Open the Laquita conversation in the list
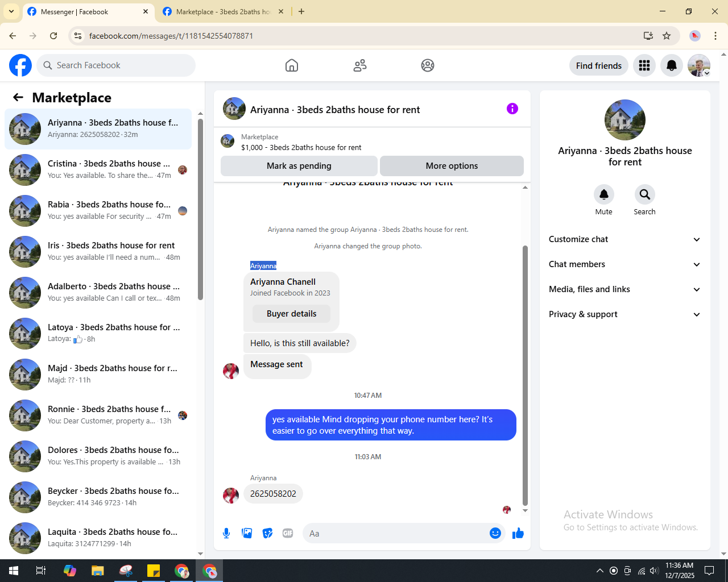The image size is (728, 582). pyautogui.click(x=98, y=538)
